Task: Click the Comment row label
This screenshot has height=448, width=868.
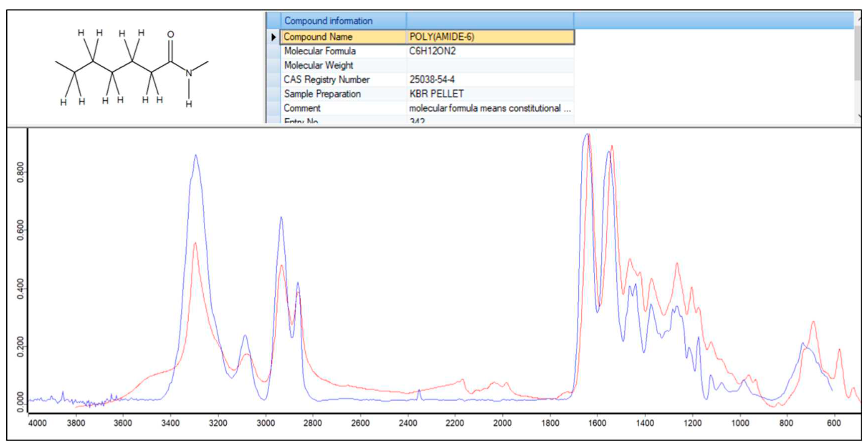Action: coord(302,108)
